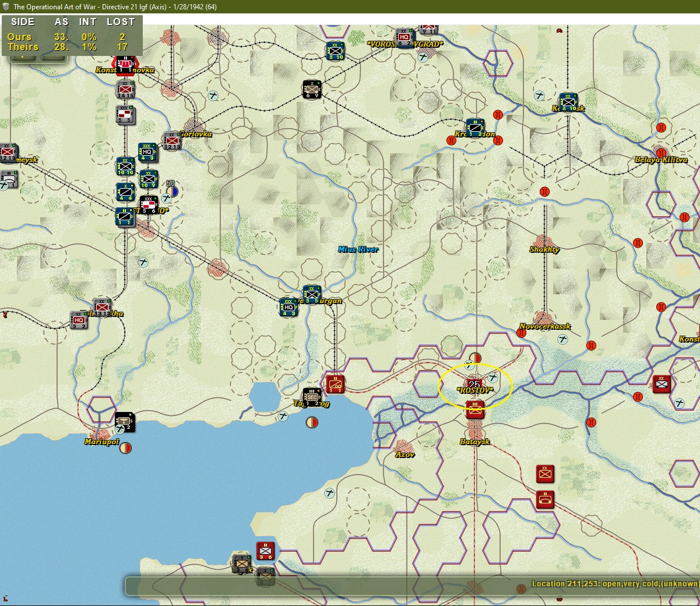The height and width of the screenshot is (606, 700).
Task: Select the gray infantry 13-13 unit
Action: (102, 307)
